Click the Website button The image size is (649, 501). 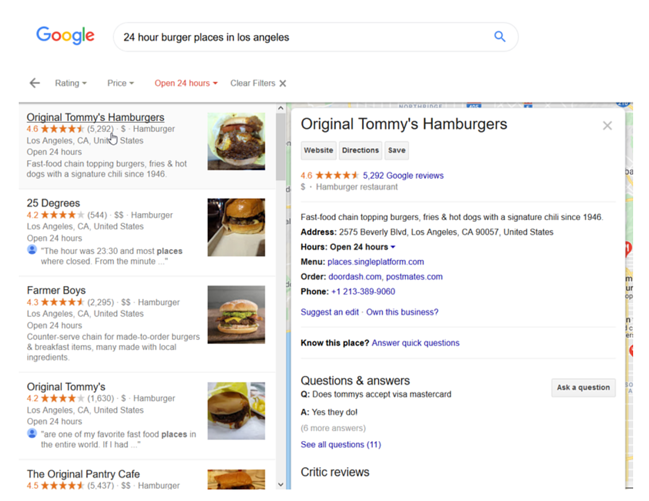pyautogui.click(x=318, y=150)
